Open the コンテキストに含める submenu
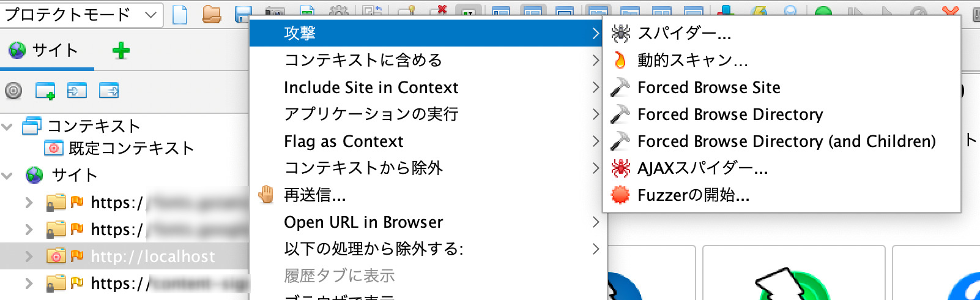 [x=427, y=60]
